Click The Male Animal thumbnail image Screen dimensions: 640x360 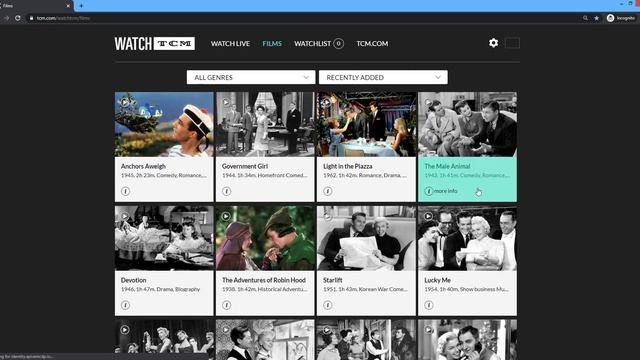point(467,124)
